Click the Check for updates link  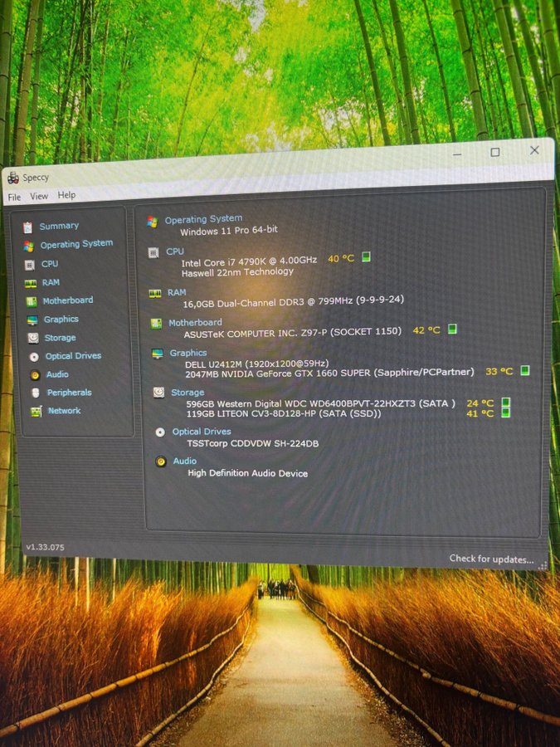coord(491,559)
